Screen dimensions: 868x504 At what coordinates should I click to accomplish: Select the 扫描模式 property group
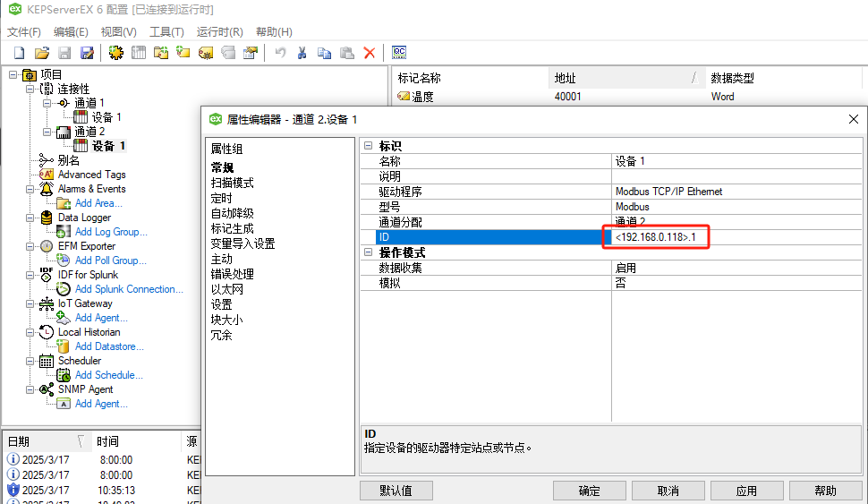tap(233, 183)
